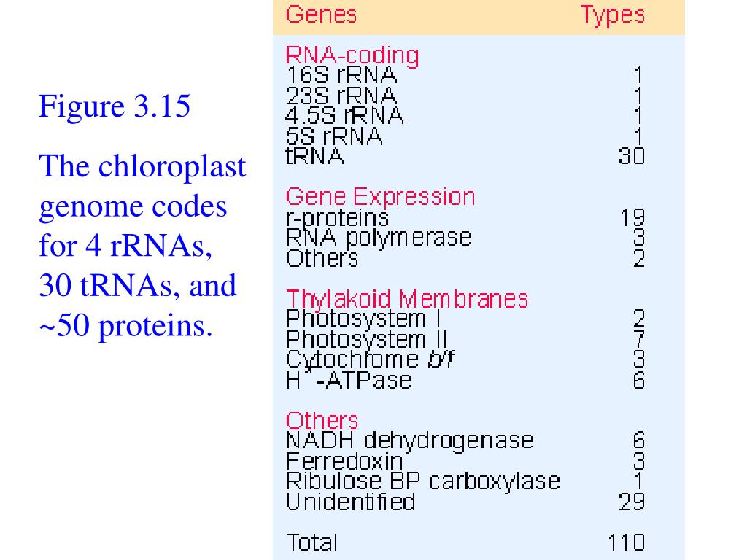Select the Genes column header
This screenshot has height=560, width=747.
click(x=321, y=15)
